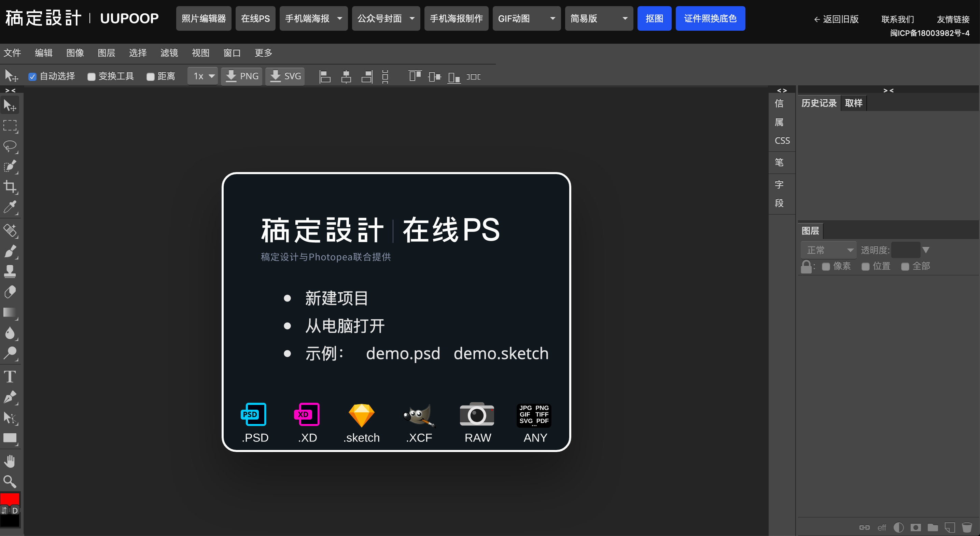Screen dimensions: 980x536
Task: Select the Clone Stamp tool
Action: (x=10, y=271)
